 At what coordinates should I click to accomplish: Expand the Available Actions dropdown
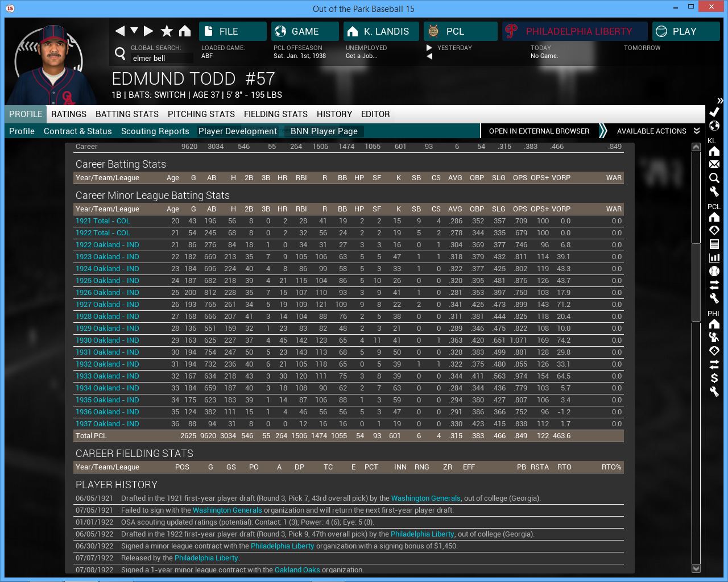coord(658,131)
